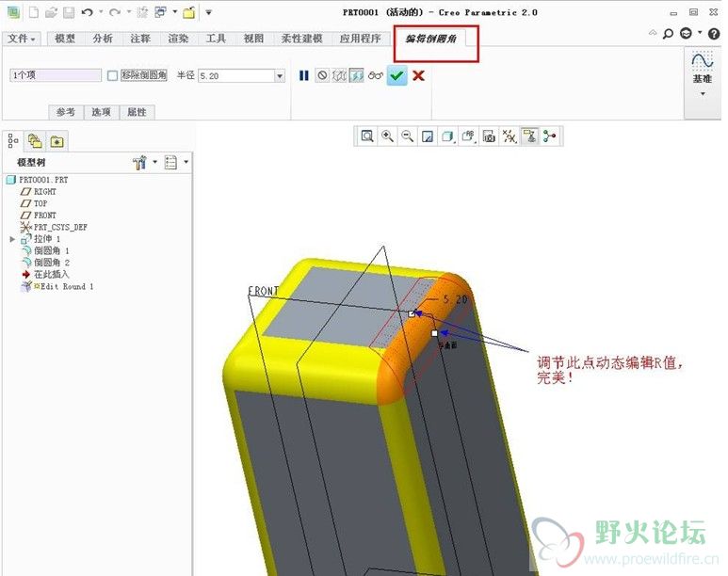
Task: Click the Windows switch icon
Action: point(161,12)
